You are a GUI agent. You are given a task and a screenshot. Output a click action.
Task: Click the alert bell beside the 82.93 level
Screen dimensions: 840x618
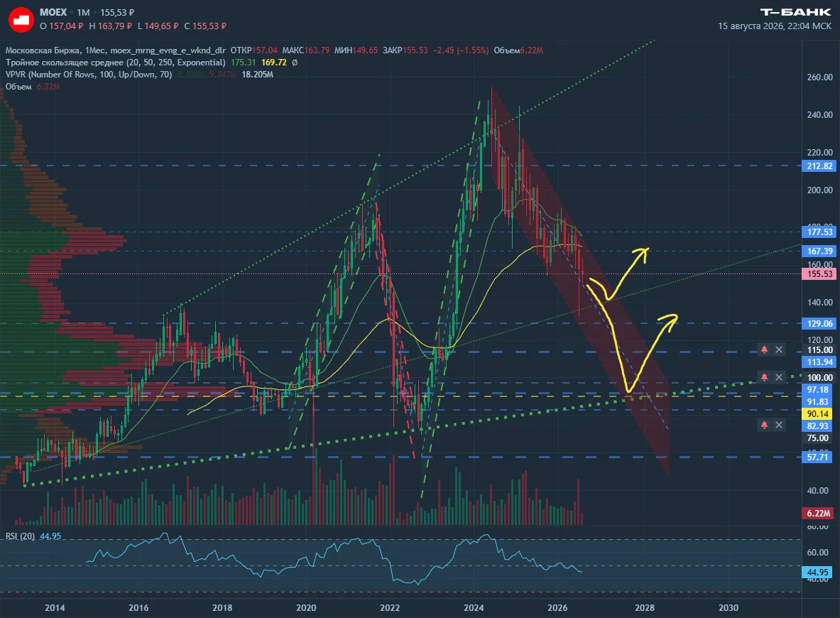pos(765,425)
